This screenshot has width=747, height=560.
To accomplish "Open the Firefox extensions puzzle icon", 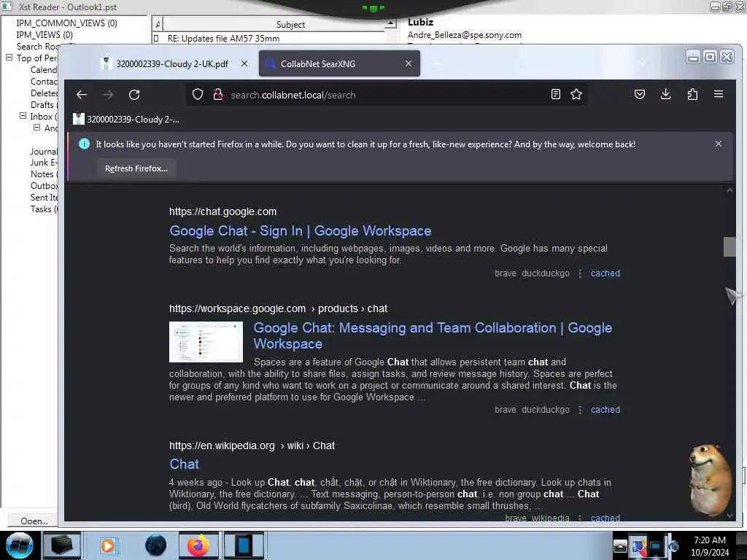I will (x=692, y=94).
